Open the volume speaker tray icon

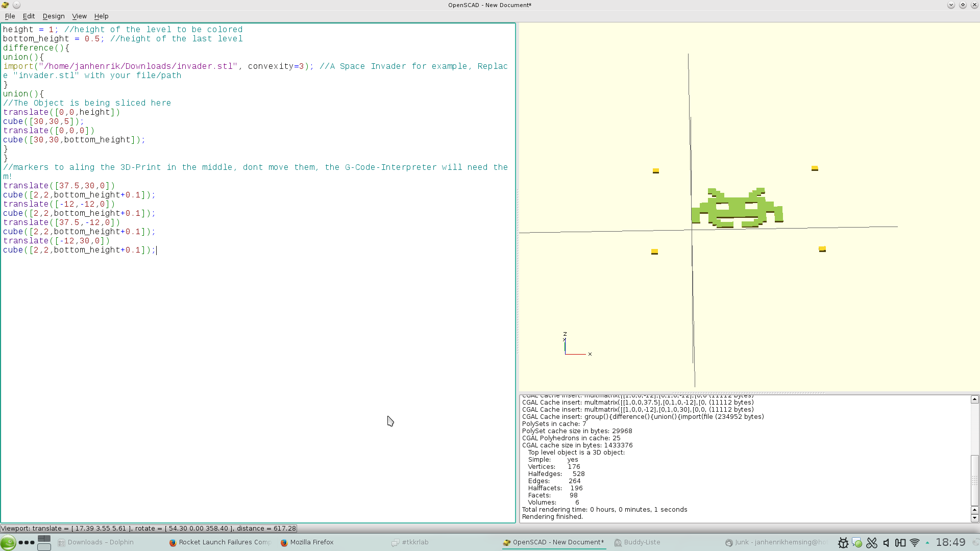click(886, 543)
